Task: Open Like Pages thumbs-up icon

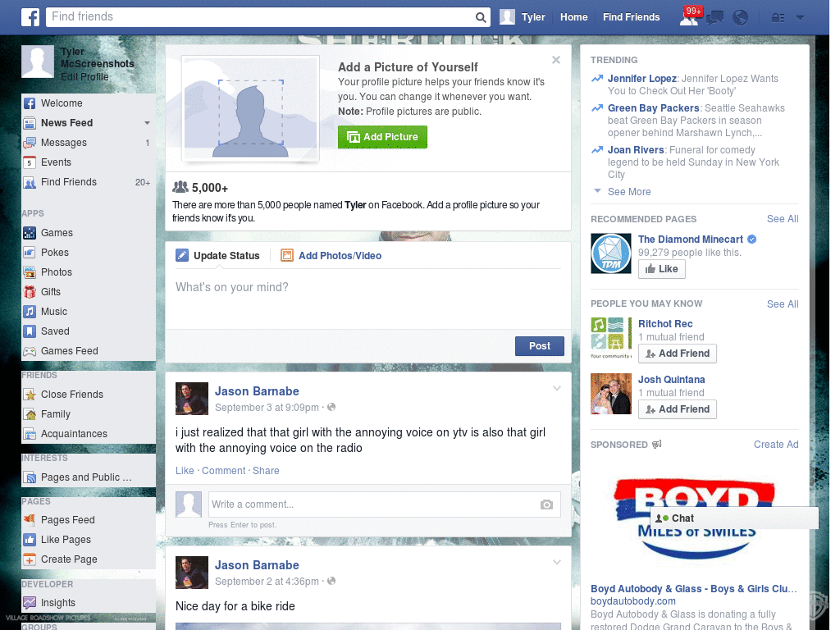Action: tap(30, 540)
